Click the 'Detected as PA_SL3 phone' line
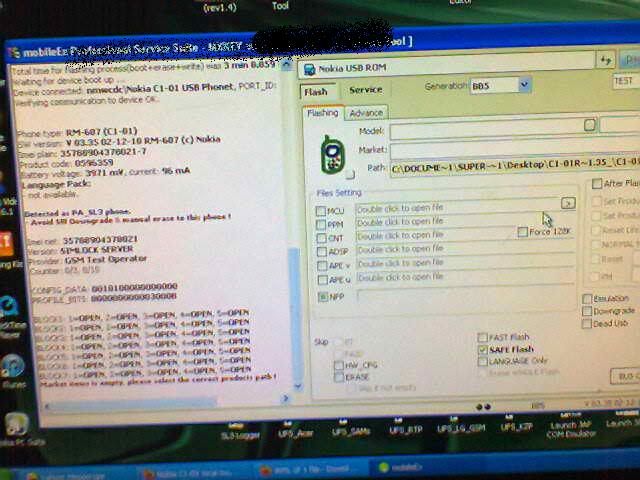The height and width of the screenshot is (480, 640). (x=77, y=213)
